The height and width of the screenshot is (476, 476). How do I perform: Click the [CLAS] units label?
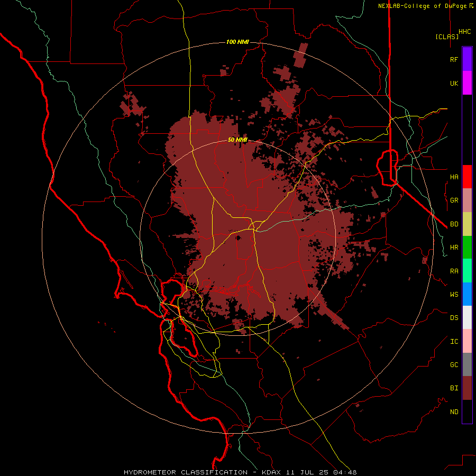click(x=447, y=36)
